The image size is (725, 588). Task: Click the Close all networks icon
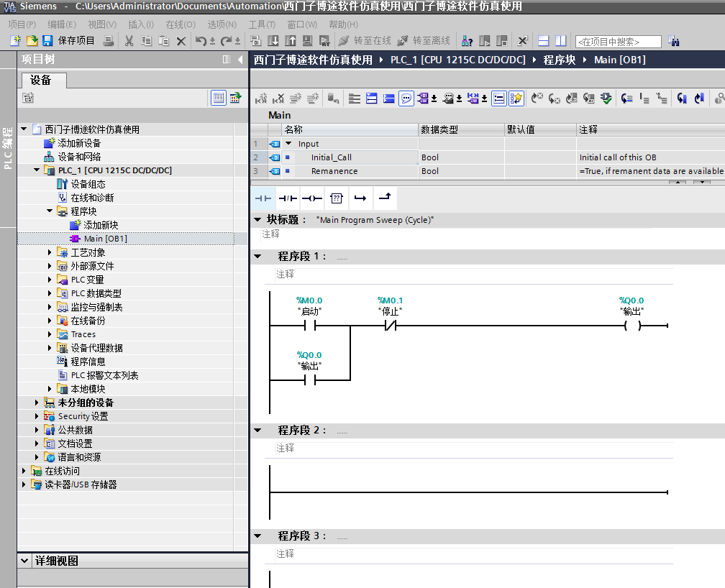389,98
